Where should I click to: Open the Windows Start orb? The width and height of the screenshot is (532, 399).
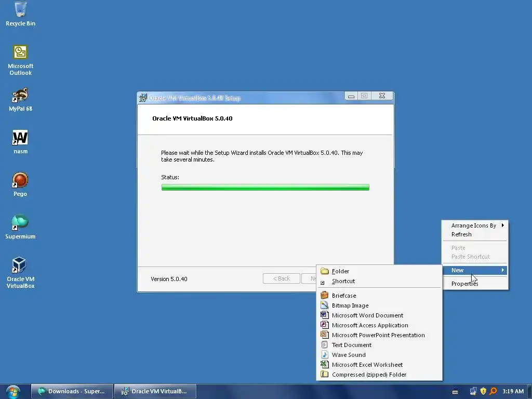point(13,392)
